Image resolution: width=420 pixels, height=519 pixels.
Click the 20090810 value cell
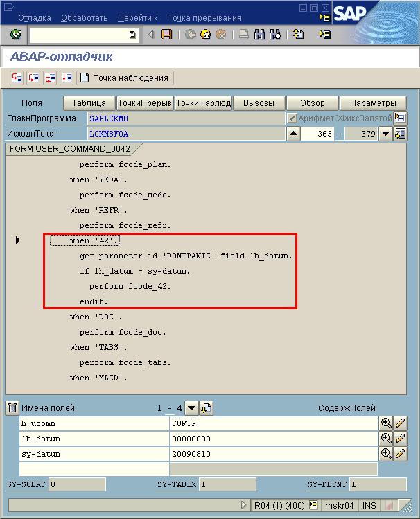click(x=273, y=454)
